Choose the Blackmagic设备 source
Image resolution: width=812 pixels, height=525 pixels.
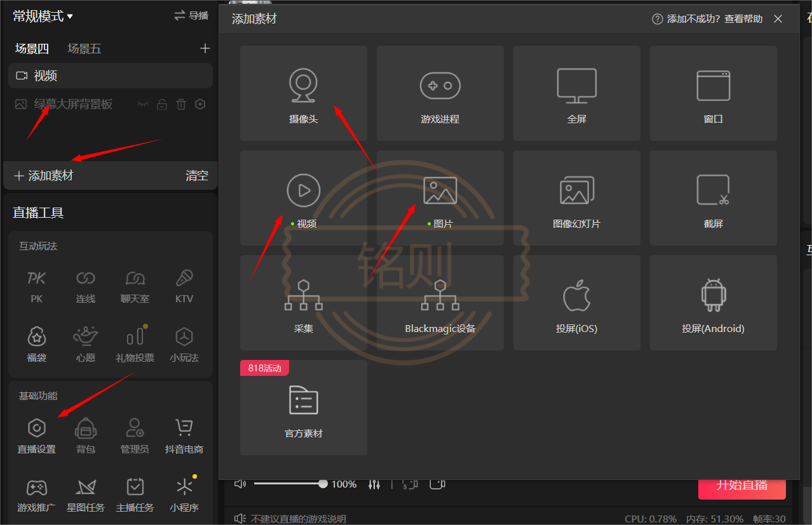[x=440, y=303]
